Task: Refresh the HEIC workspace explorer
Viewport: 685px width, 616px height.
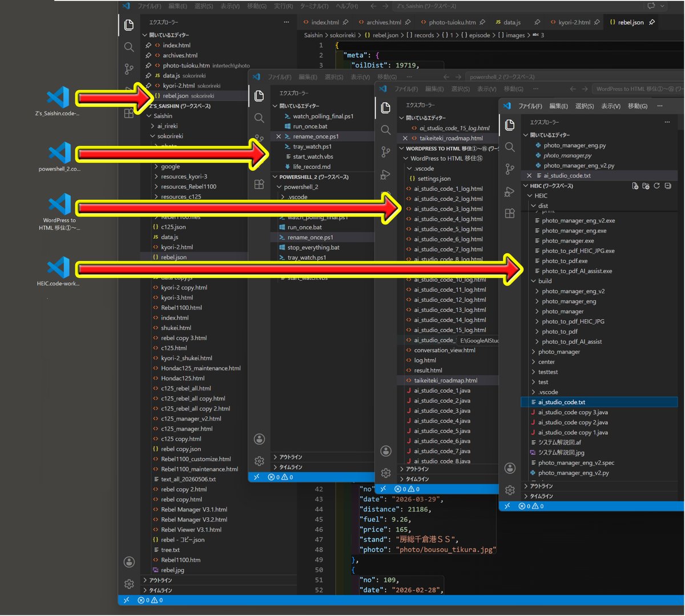Action: coord(656,186)
